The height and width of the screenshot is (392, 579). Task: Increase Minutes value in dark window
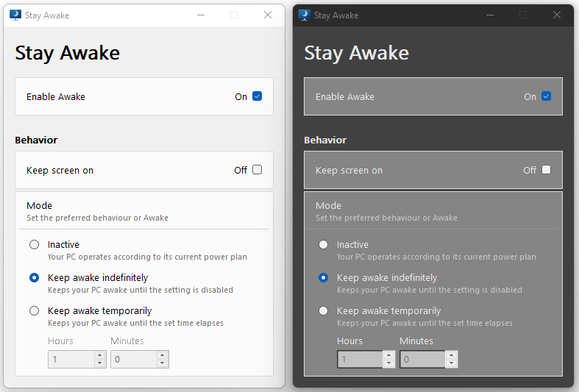451,355
